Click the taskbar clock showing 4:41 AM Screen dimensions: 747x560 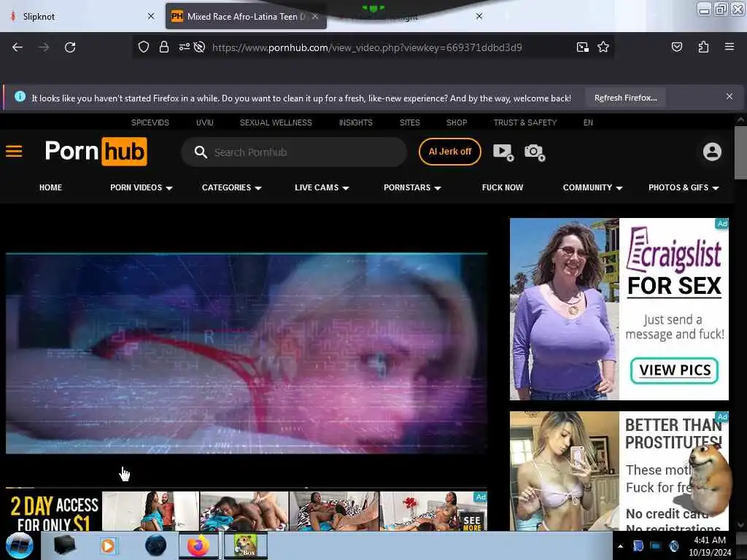pyautogui.click(x=709, y=546)
